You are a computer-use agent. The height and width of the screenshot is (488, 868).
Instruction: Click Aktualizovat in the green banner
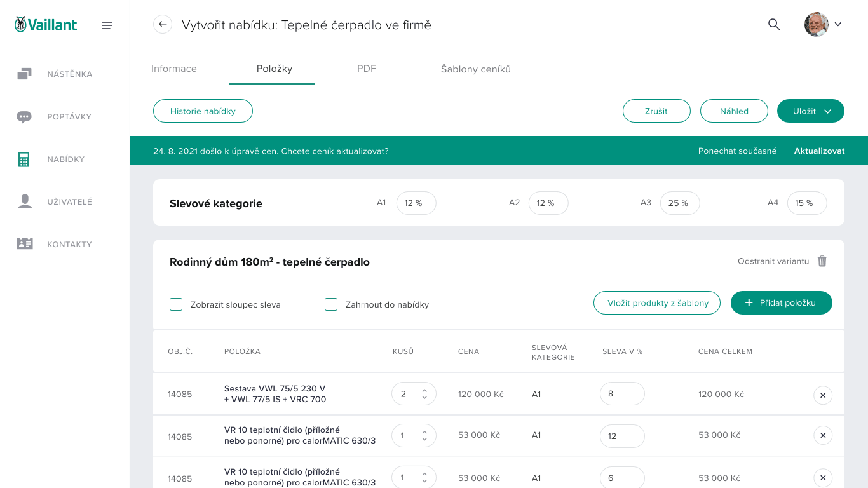coord(819,151)
